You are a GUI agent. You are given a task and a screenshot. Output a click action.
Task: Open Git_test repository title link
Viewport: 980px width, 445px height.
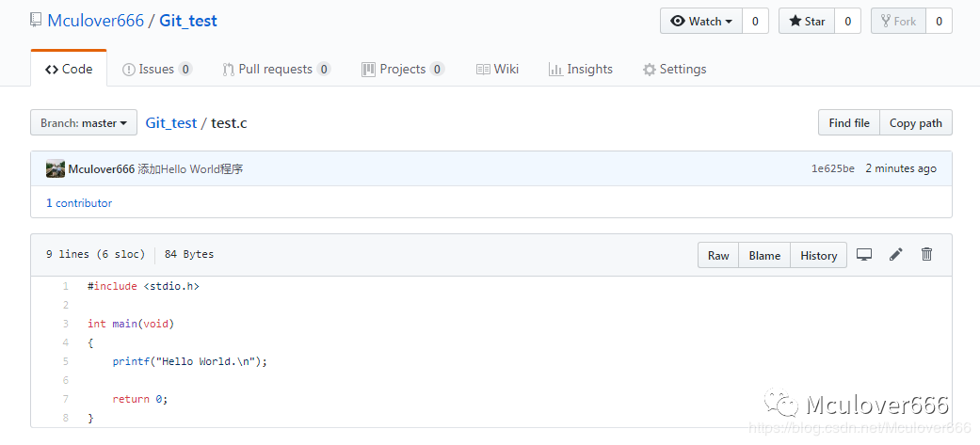tap(188, 21)
